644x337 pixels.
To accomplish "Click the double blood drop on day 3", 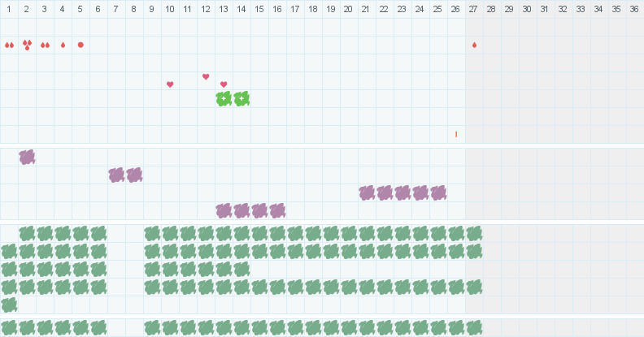I will point(46,45).
